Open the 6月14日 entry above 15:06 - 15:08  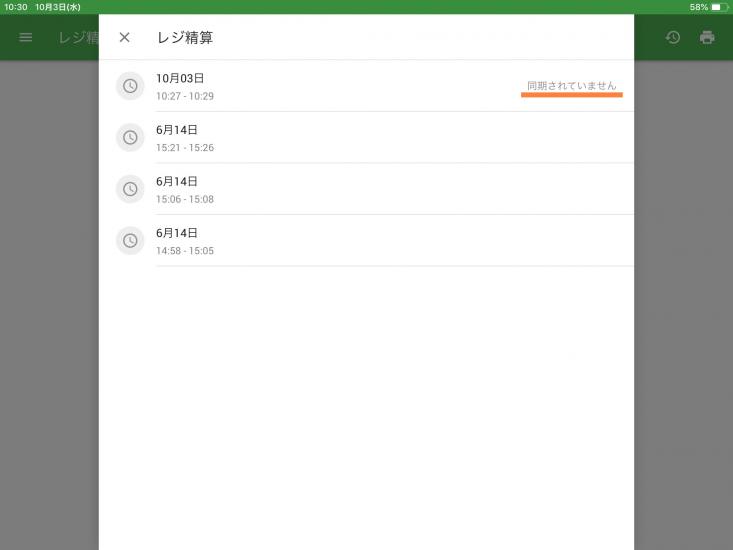177,181
